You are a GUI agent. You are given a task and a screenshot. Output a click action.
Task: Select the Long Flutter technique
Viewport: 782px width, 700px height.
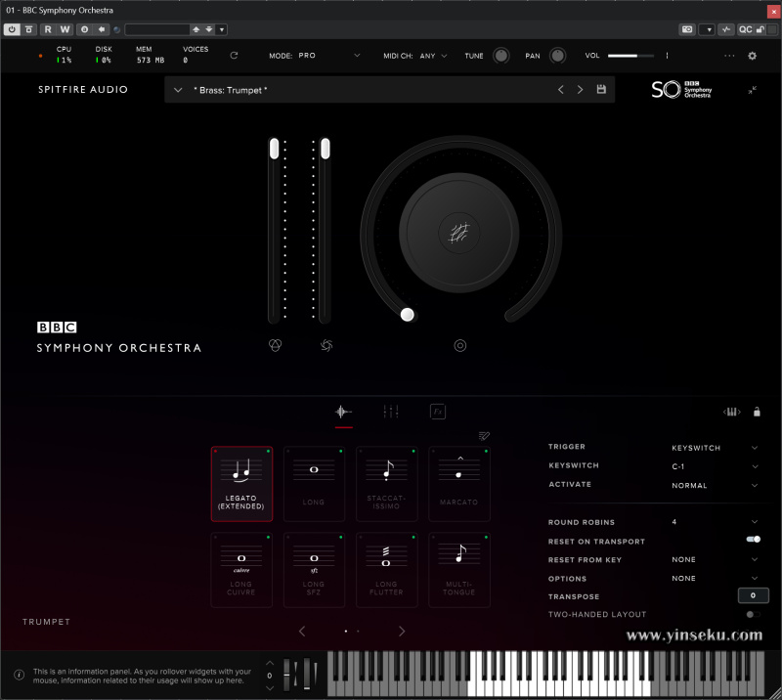[387, 569]
